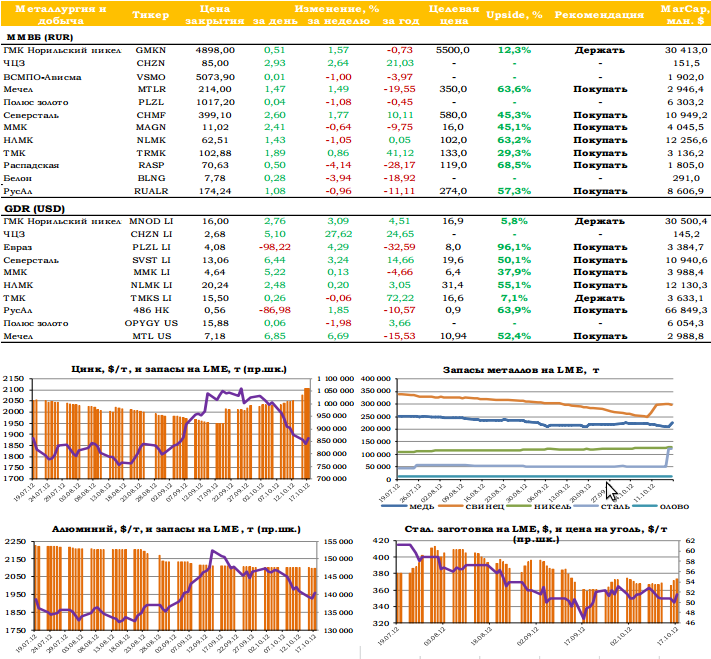Select the 'за неделю' sub-header
The image size is (711, 659).
338,21
